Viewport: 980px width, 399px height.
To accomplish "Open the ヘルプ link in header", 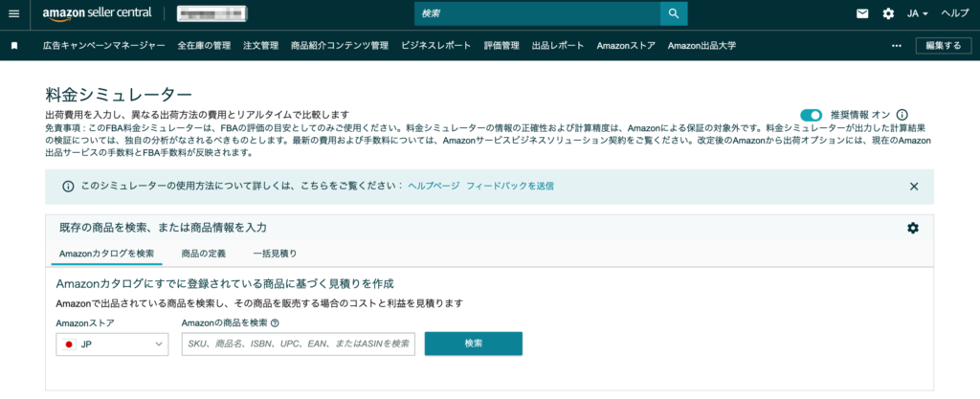I will [955, 13].
